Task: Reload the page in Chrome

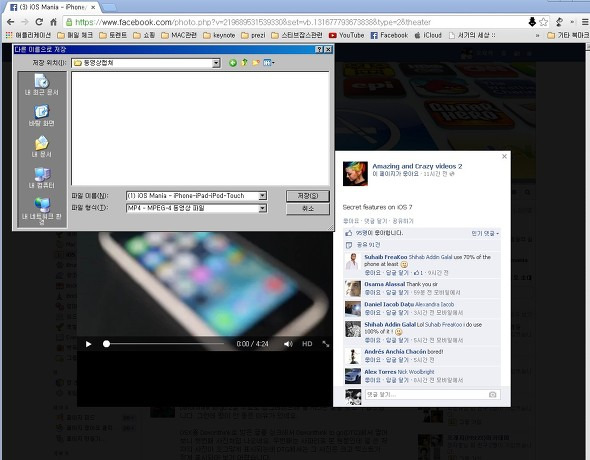Action: (x=39, y=22)
